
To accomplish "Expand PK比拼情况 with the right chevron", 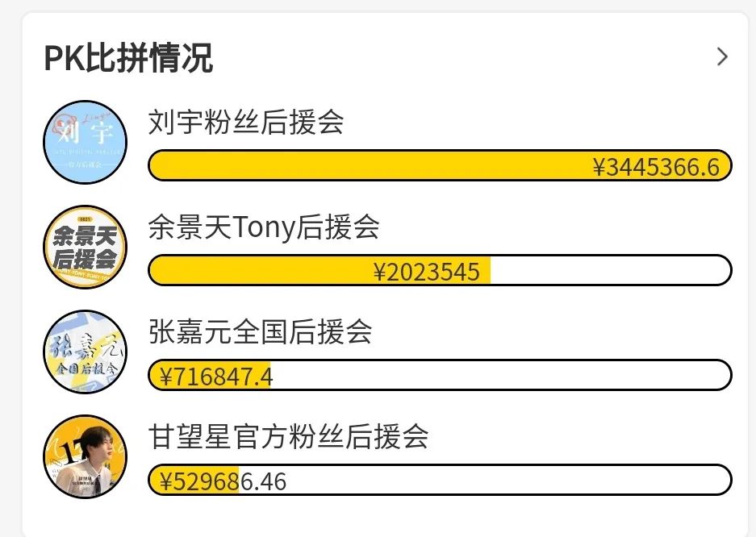I will [x=722, y=56].
